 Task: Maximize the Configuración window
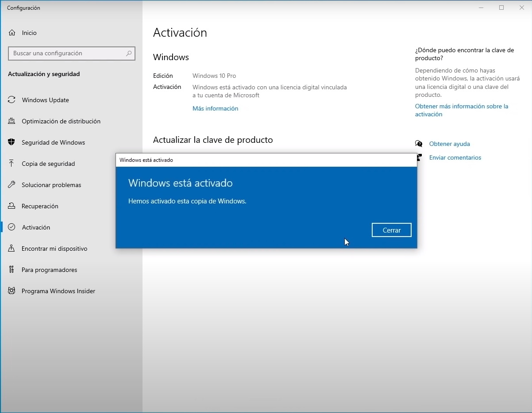501,8
